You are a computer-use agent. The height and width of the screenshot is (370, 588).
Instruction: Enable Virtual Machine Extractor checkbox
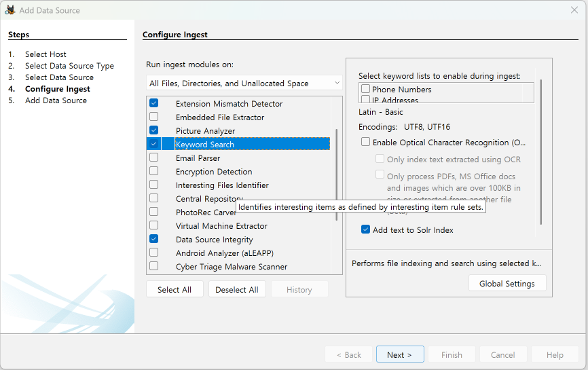(x=153, y=225)
